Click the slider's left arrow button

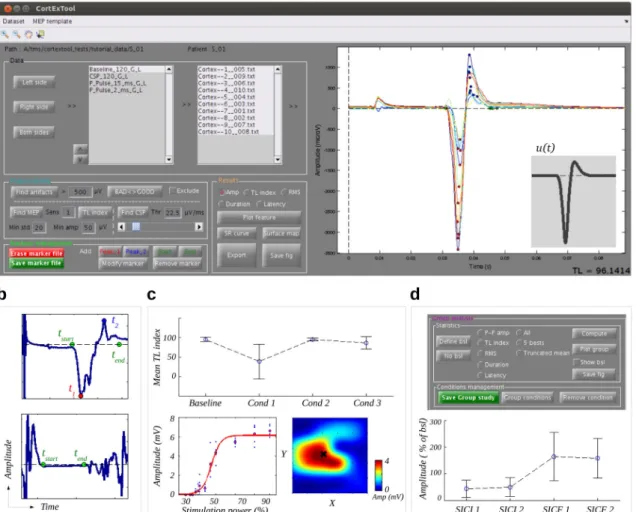(121, 227)
